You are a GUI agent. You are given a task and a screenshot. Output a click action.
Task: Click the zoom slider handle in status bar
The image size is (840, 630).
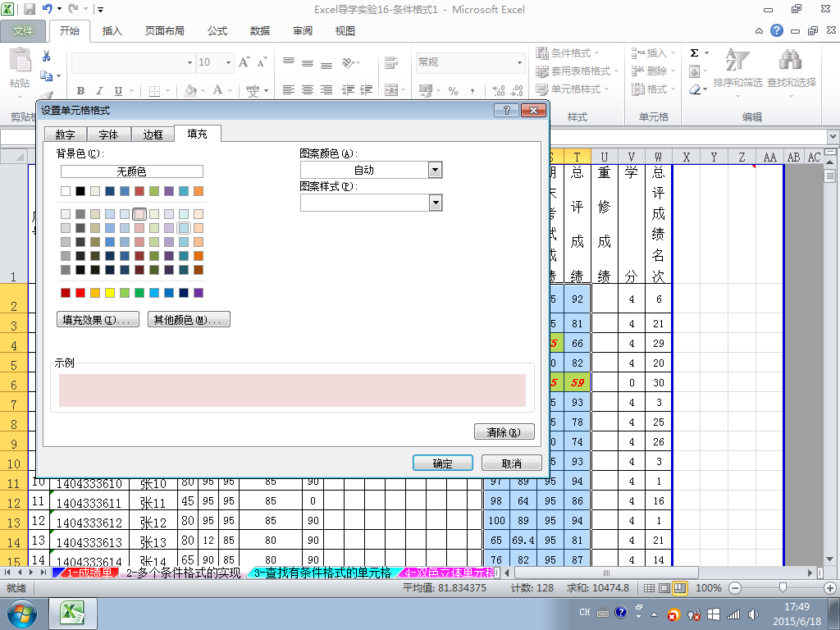pos(783,588)
